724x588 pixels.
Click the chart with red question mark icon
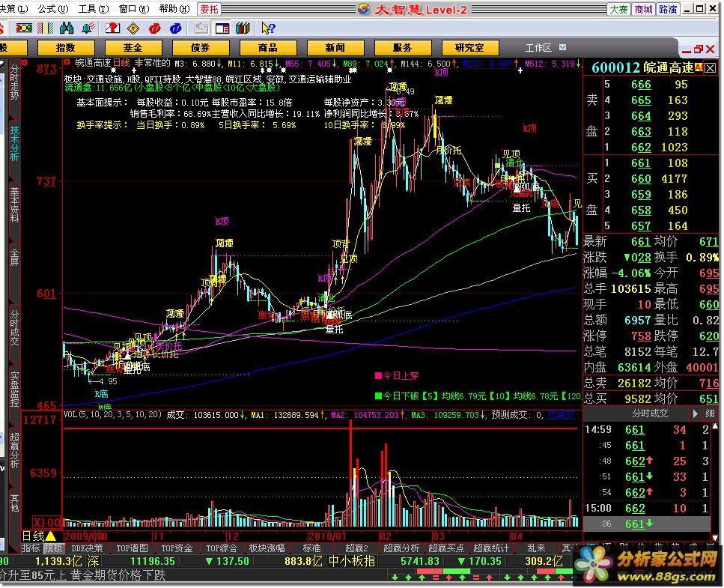[112, 28]
